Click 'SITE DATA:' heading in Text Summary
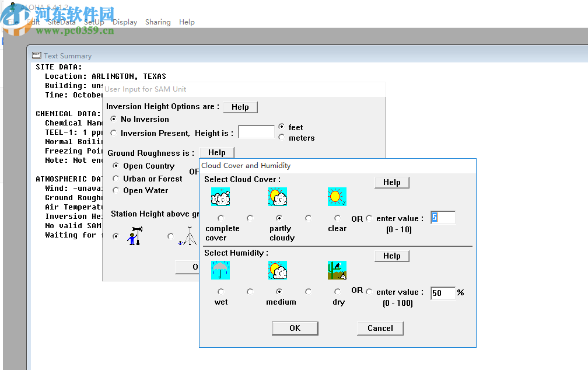 [x=59, y=67]
